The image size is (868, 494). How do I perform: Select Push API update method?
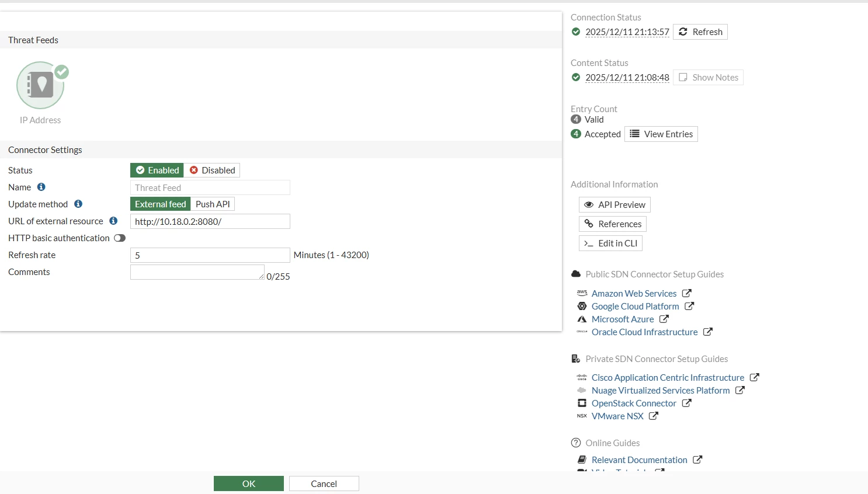(x=213, y=204)
